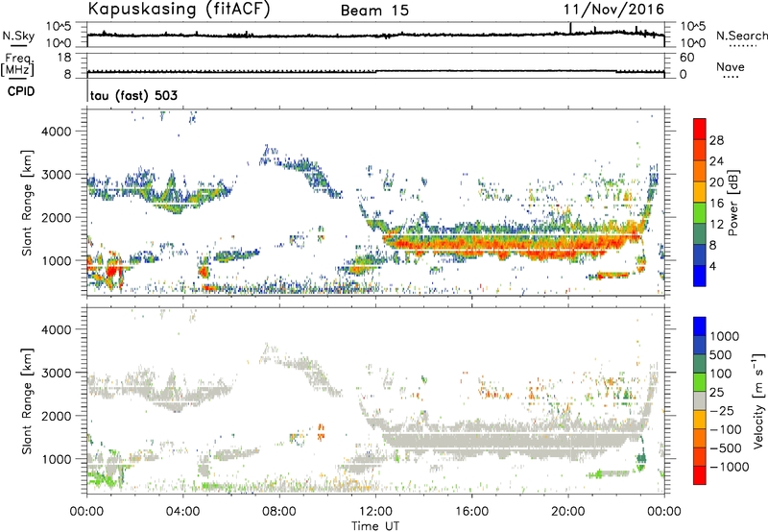Click the 'N.Sky' legend label

pyautogui.click(x=18, y=36)
